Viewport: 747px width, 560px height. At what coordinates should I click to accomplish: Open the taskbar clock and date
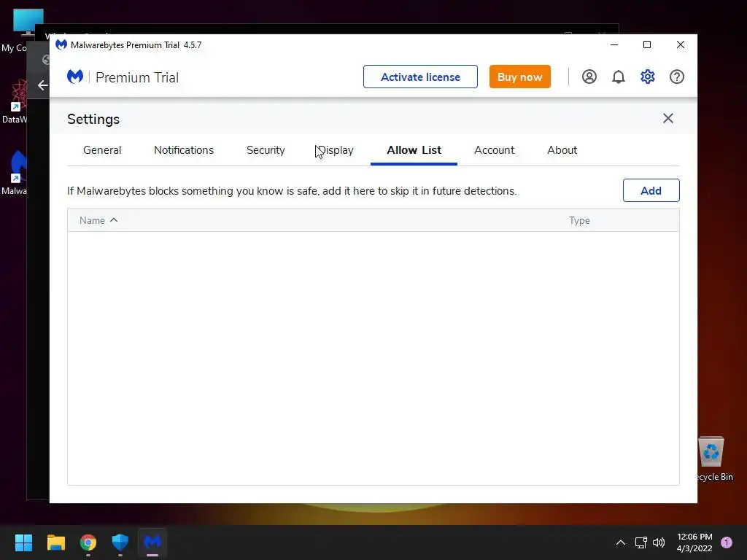click(694, 542)
